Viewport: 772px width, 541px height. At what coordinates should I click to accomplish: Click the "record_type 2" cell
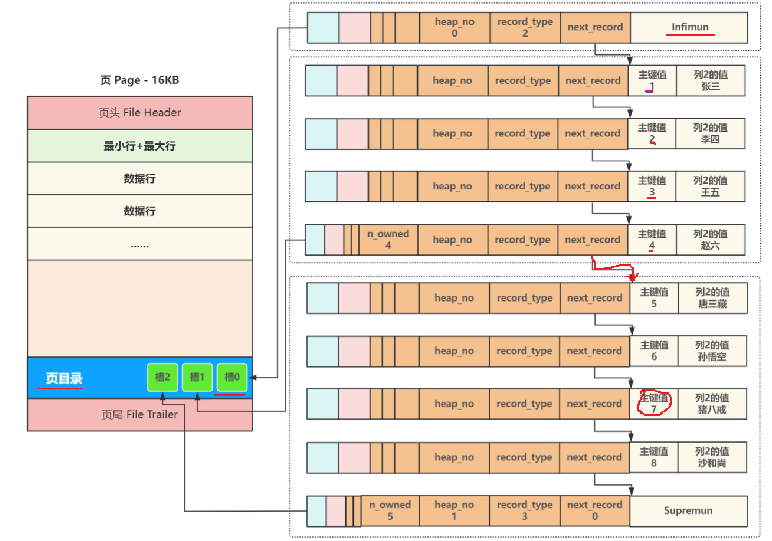click(x=525, y=28)
